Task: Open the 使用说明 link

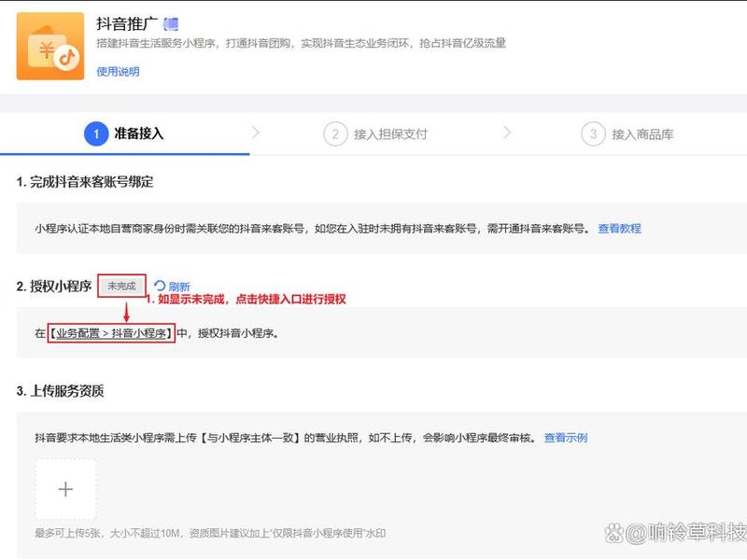Action: point(118,72)
